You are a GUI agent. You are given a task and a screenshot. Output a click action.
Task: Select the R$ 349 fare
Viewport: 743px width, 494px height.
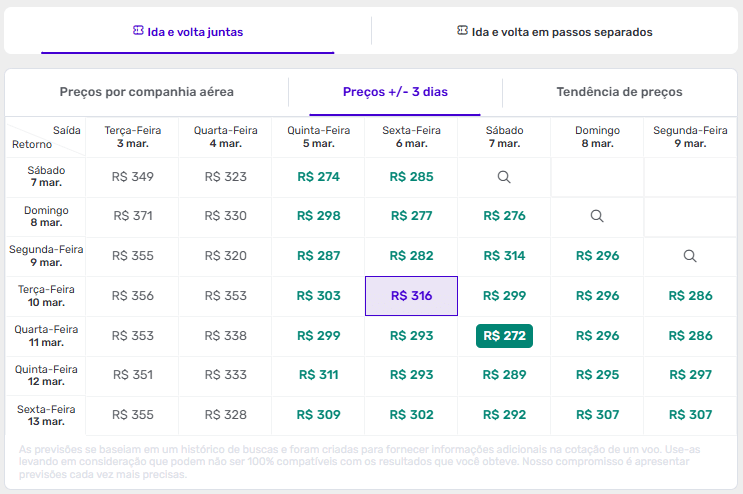133,177
